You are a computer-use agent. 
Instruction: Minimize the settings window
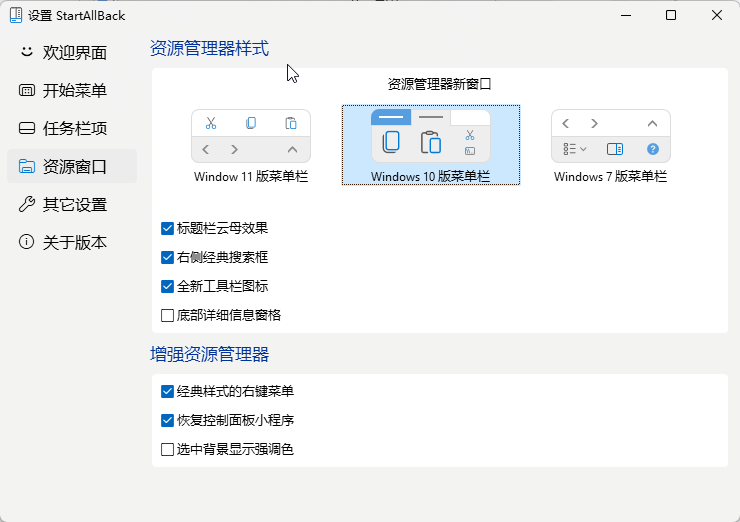click(626, 15)
